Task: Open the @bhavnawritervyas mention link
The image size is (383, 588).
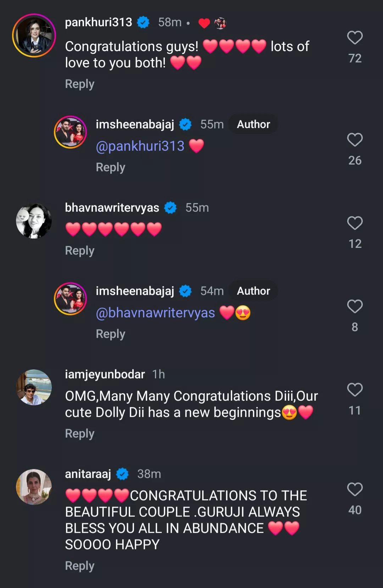Action: point(155,313)
